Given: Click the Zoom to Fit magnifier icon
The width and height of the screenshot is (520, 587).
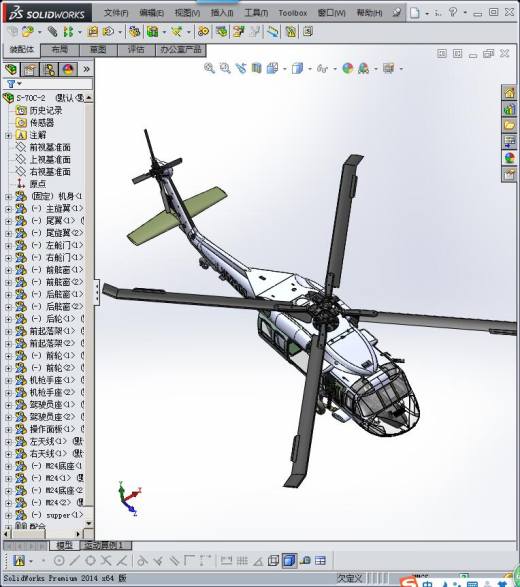Looking at the screenshot, I should 209,69.
